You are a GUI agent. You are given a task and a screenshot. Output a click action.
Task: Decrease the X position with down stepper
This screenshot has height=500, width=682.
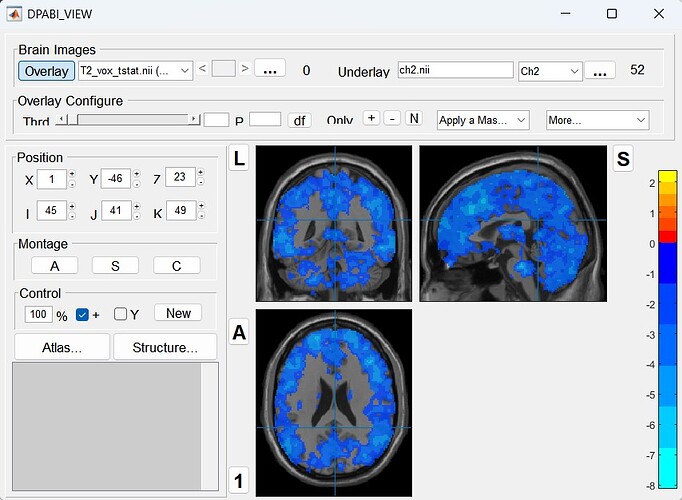point(72,184)
